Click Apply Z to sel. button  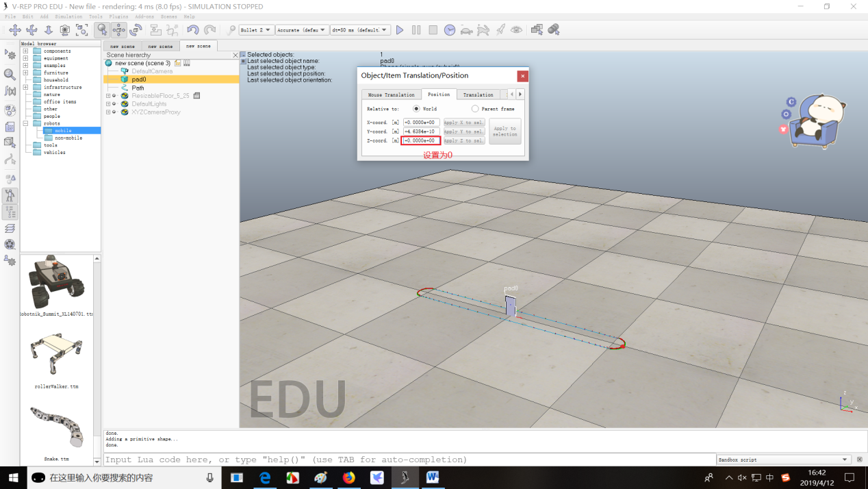click(x=463, y=140)
